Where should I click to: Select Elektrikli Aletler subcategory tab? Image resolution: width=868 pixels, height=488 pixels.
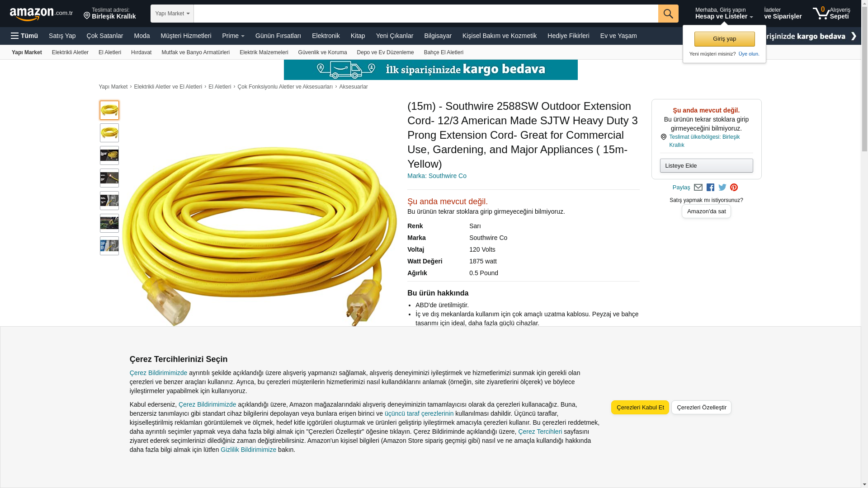(x=70, y=52)
